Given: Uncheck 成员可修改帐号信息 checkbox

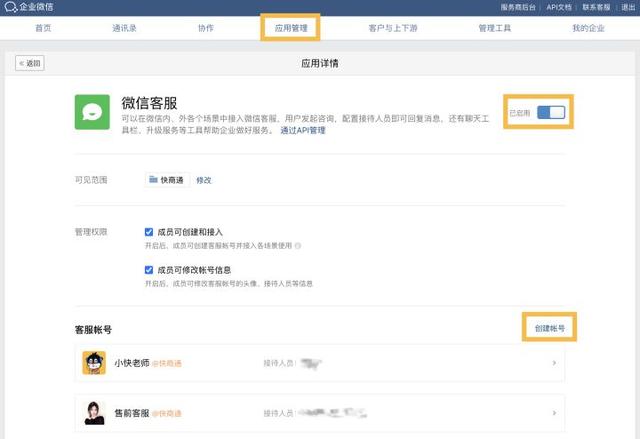Looking at the screenshot, I should coord(149,270).
